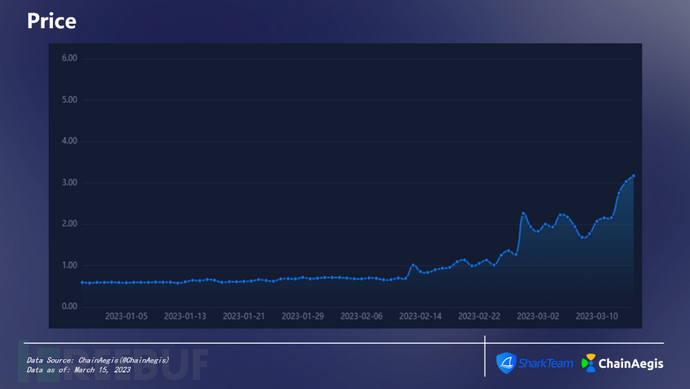The width and height of the screenshot is (690, 389).
Task: Click the Data as of March 15 caption
Action: 78,370
